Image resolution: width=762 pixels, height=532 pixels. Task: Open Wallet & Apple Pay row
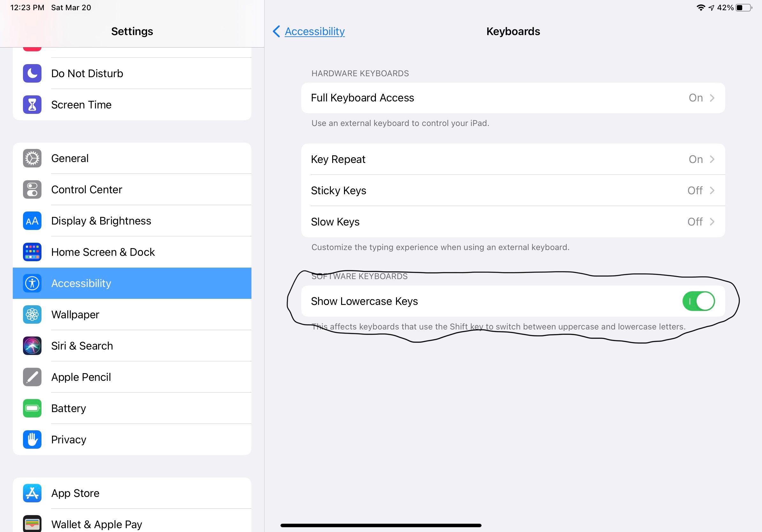(132, 521)
